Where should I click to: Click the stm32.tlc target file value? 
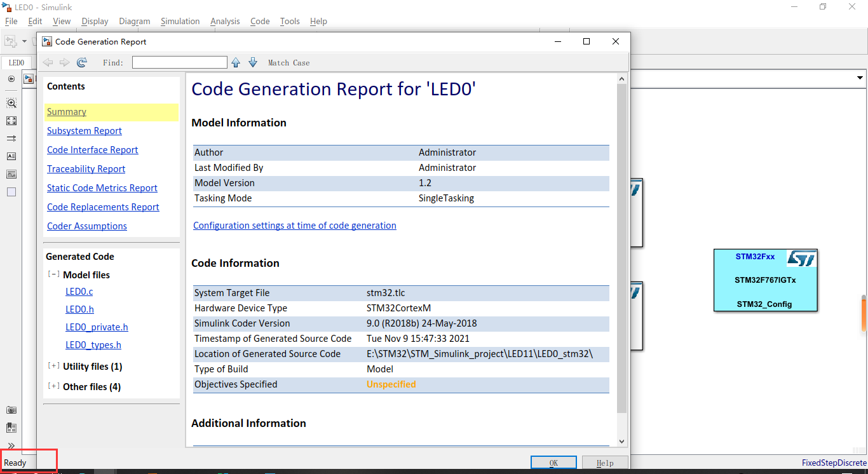click(x=386, y=293)
